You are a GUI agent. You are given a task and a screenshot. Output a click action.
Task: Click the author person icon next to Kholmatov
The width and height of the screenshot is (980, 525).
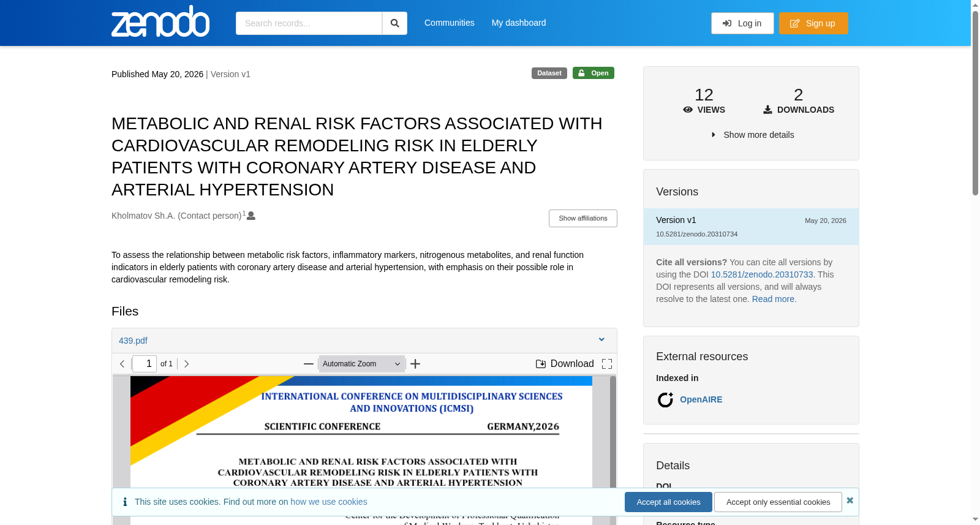251,216
